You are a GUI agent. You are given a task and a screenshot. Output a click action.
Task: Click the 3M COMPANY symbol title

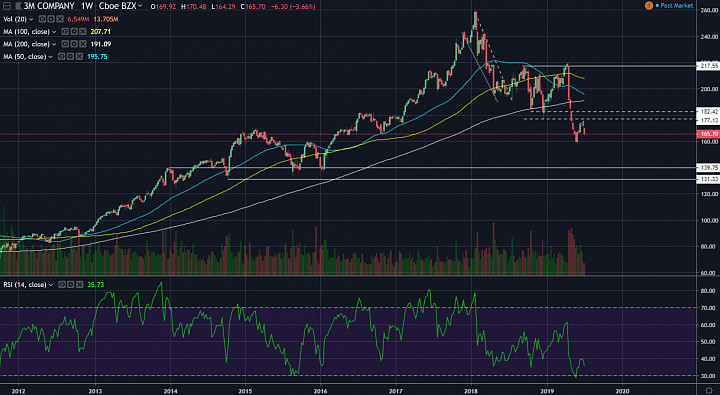(49, 6)
